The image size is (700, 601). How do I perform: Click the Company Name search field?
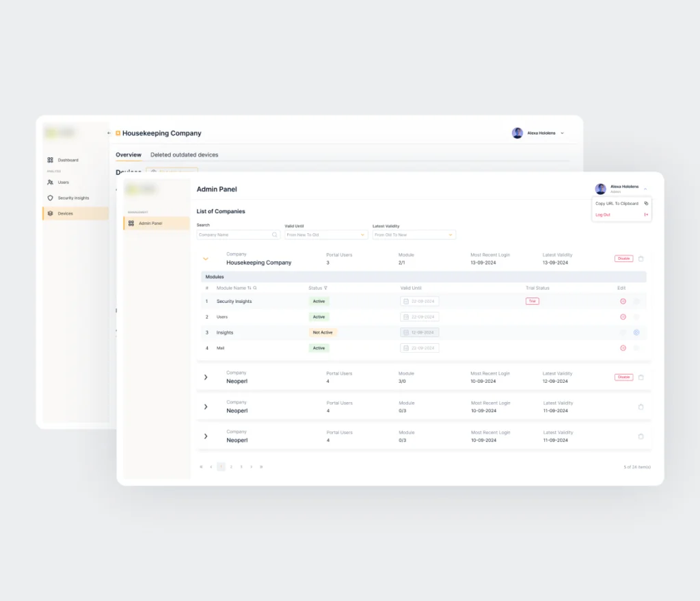[x=234, y=235]
